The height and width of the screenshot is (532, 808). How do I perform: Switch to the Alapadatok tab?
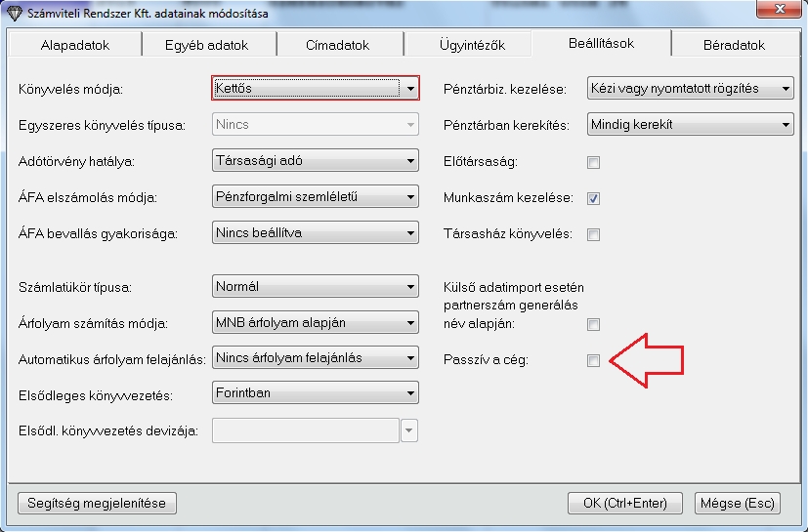[75, 45]
